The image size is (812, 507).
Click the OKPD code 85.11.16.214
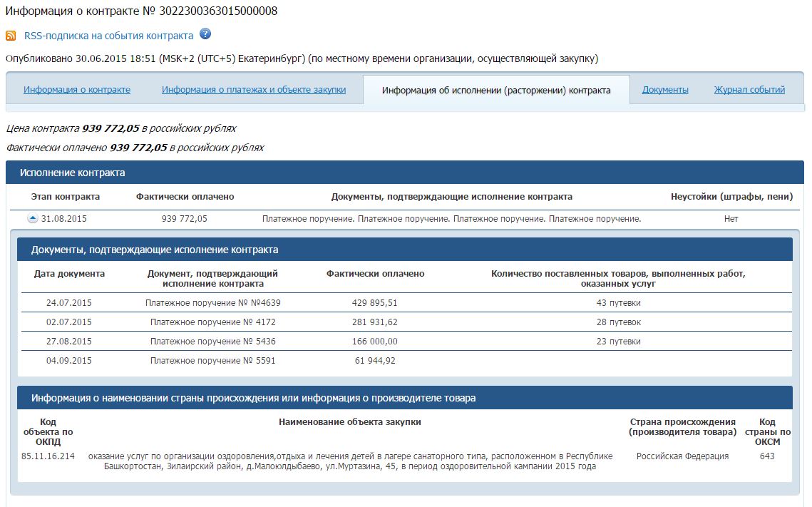(48, 456)
